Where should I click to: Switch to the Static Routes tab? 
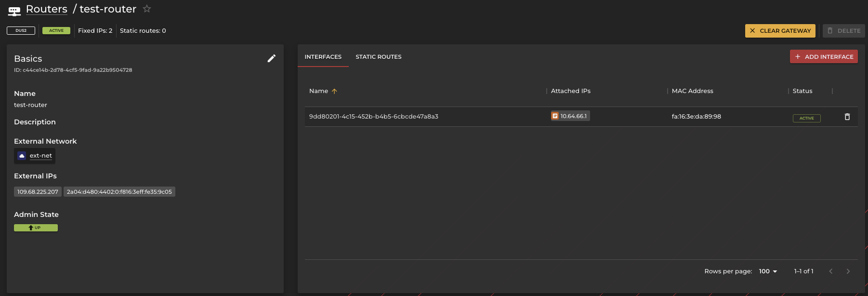378,57
